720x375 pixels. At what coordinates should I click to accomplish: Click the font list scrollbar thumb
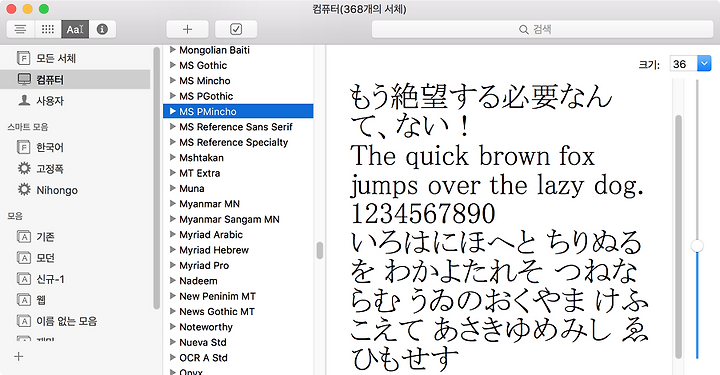click(320, 251)
